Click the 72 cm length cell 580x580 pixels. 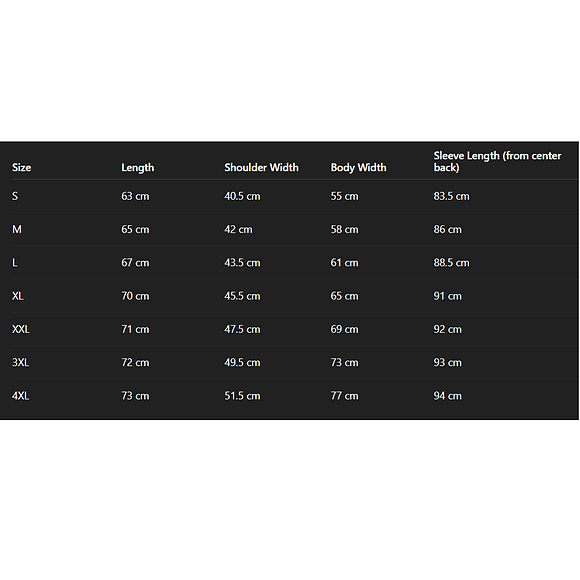(x=135, y=362)
